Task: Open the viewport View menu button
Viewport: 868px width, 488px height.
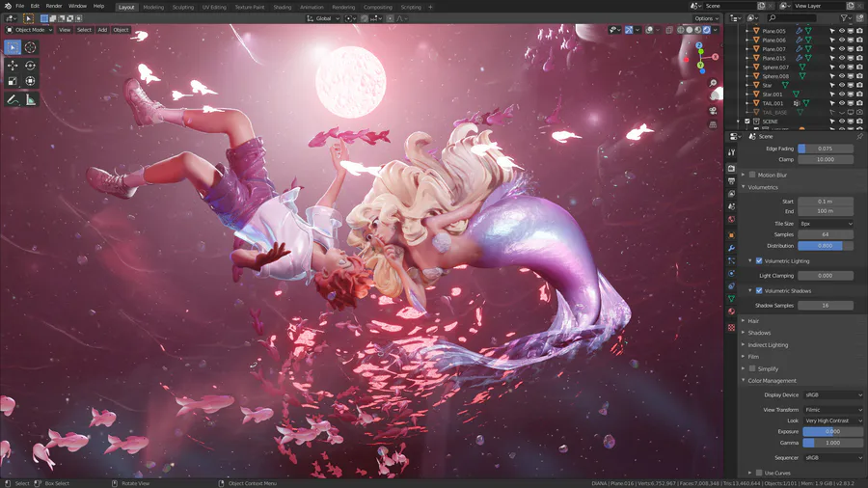Action: coord(65,30)
